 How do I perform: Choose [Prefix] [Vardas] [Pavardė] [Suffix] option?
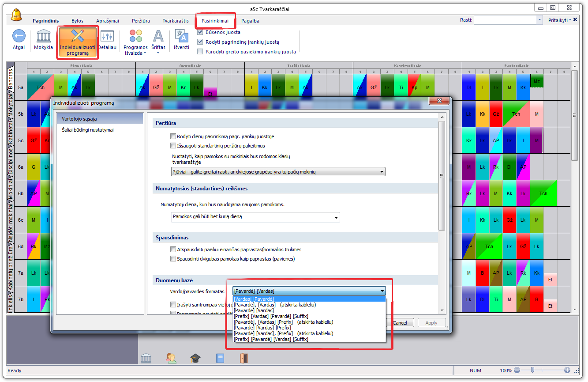[271, 316]
